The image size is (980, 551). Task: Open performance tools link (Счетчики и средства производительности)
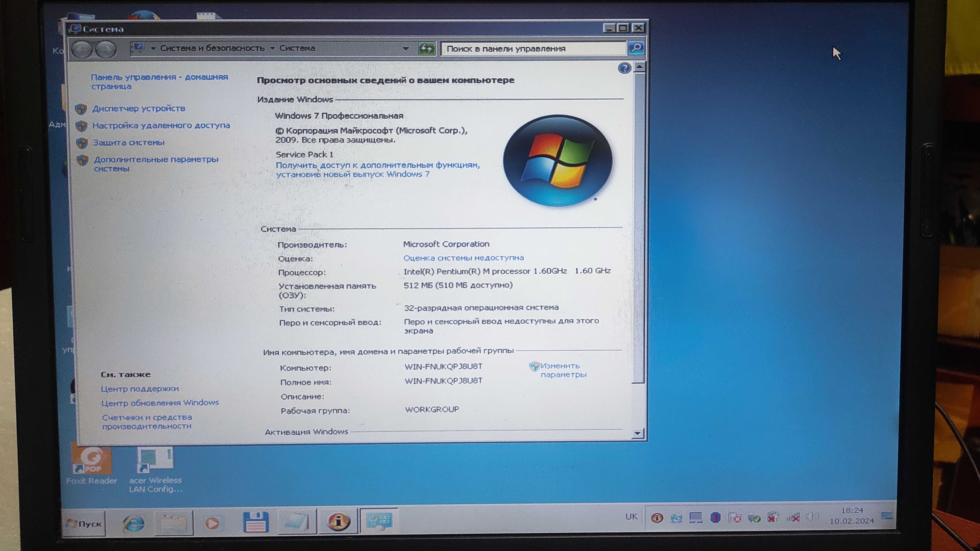147,422
